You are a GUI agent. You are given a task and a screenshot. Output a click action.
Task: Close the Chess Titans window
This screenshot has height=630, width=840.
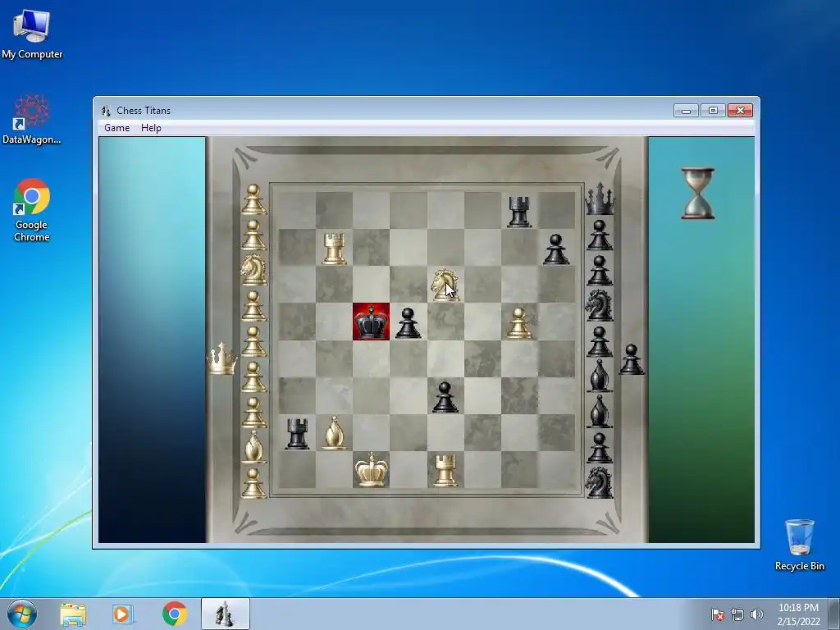click(x=740, y=111)
